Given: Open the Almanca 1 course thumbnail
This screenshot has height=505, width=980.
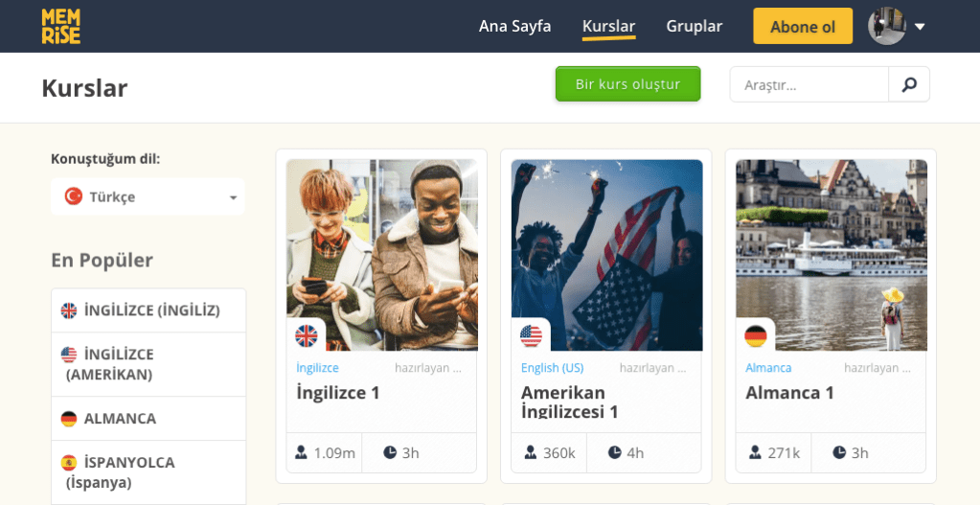Looking at the screenshot, I should click(832, 255).
